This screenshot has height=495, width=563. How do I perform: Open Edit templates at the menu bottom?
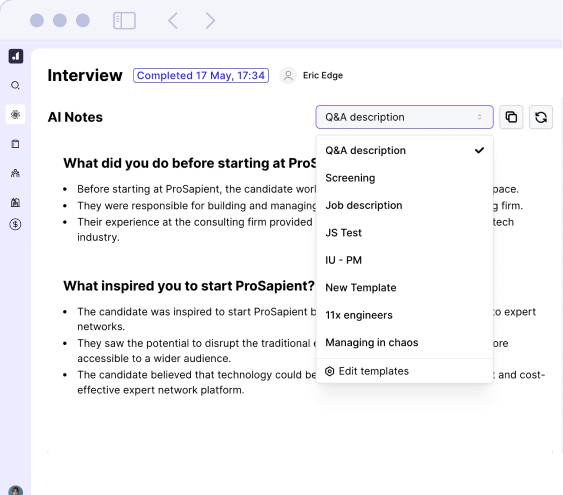click(x=404, y=371)
